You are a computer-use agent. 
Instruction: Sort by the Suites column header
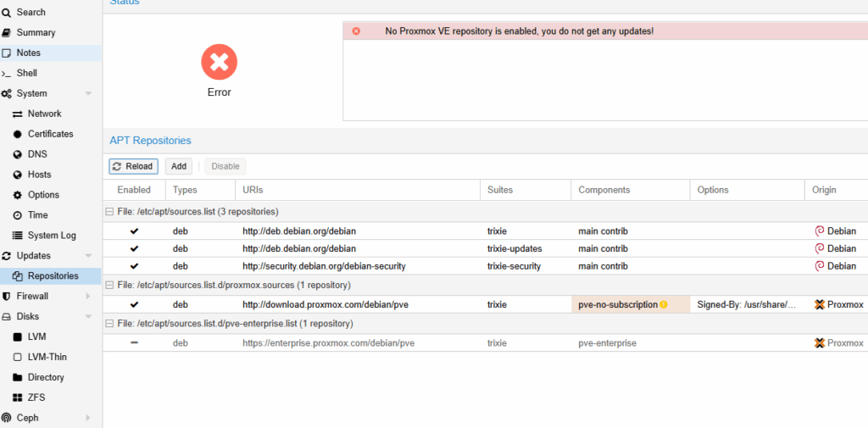pos(526,190)
